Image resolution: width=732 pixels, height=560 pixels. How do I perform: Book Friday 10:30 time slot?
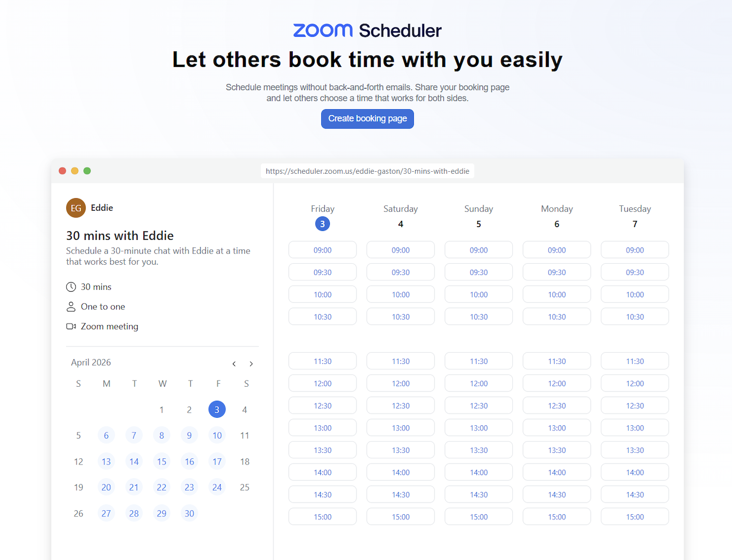click(322, 317)
